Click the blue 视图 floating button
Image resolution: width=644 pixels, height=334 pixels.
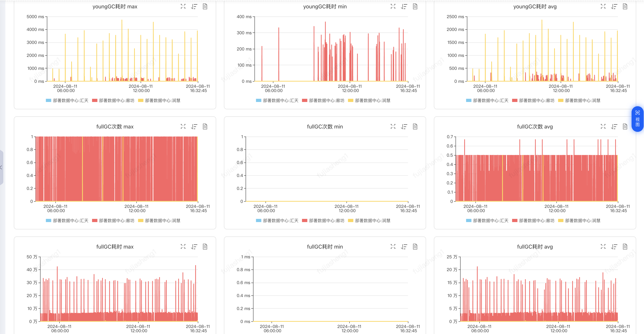click(637, 119)
